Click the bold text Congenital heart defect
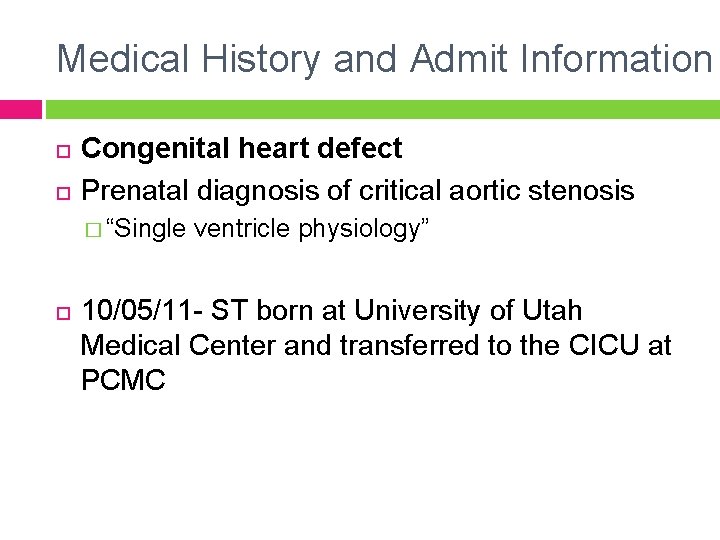This screenshot has width=720, height=540. (241, 149)
